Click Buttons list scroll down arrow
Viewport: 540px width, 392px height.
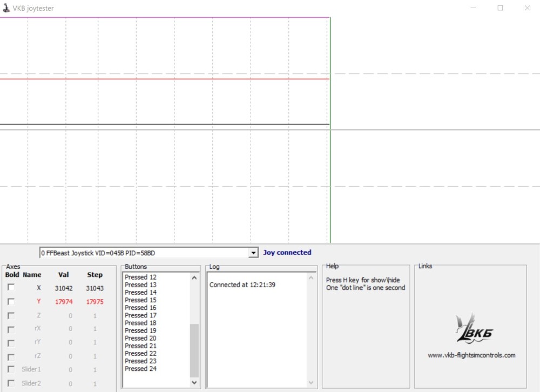(x=194, y=382)
